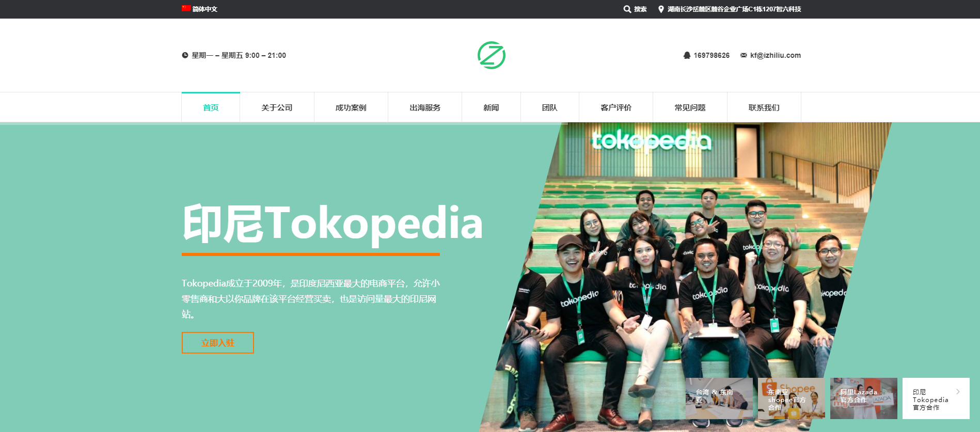Click the search magnifier icon
Screen dimensions: 980x432
pos(627,9)
